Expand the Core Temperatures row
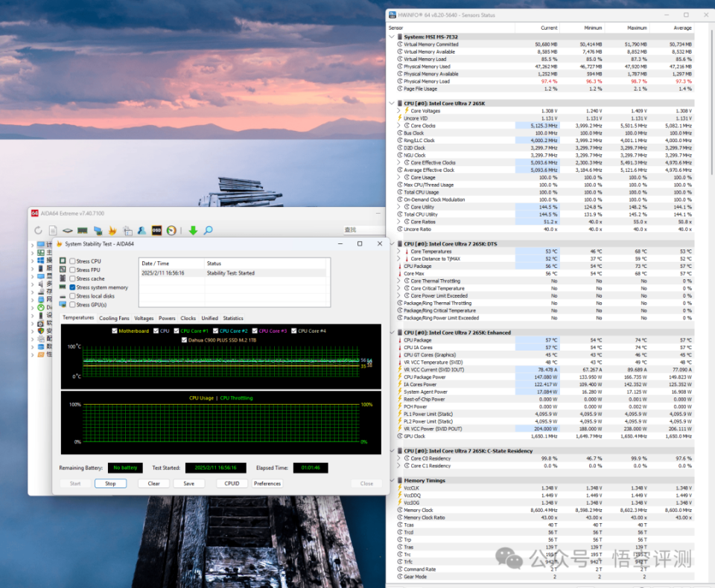This screenshot has height=588, width=715. click(x=399, y=251)
